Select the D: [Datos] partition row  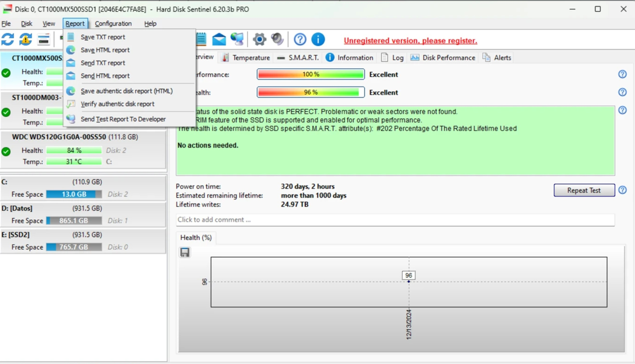[83, 214]
